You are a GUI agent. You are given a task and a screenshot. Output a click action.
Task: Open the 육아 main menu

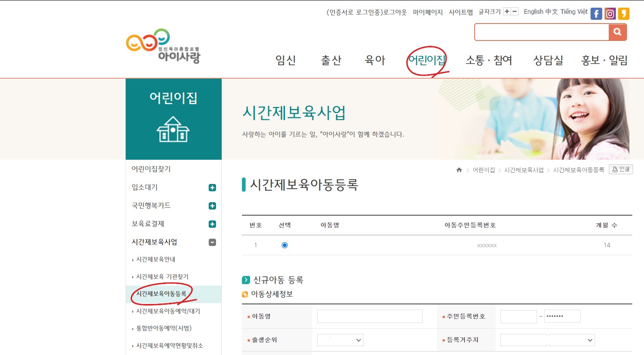pyautogui.click(x=375, y=60)
